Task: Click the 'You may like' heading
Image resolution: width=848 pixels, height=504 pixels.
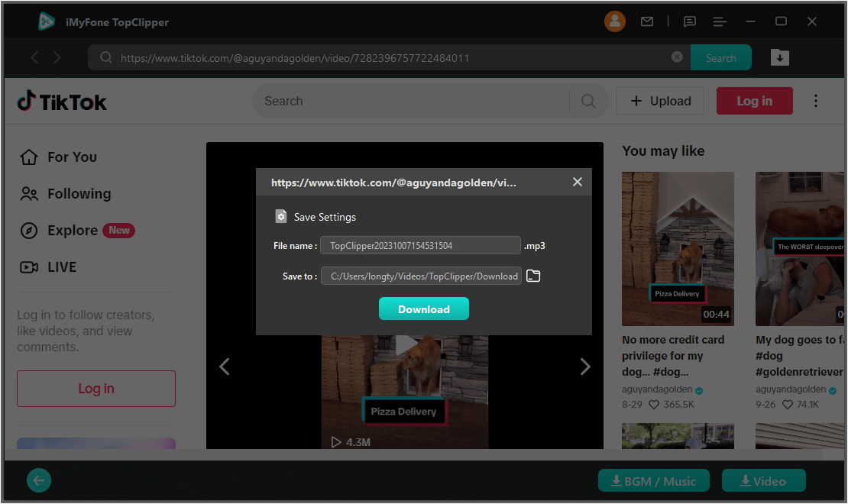Action: 663,151
